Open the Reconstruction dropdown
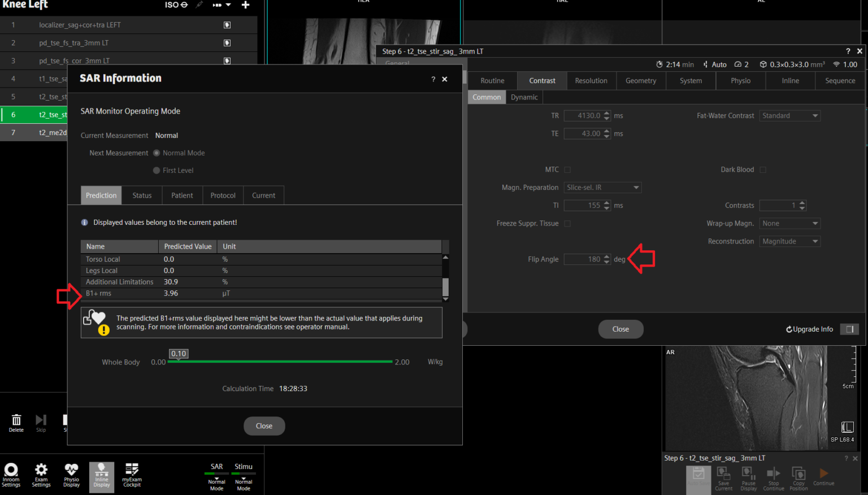Image resolution: width=868 pixels, height=495 pixels. 789,241
